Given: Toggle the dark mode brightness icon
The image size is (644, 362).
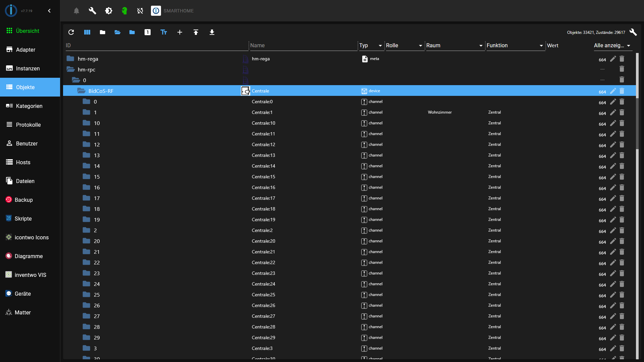Looking at the screenshot, I should (x=108, y=10).
